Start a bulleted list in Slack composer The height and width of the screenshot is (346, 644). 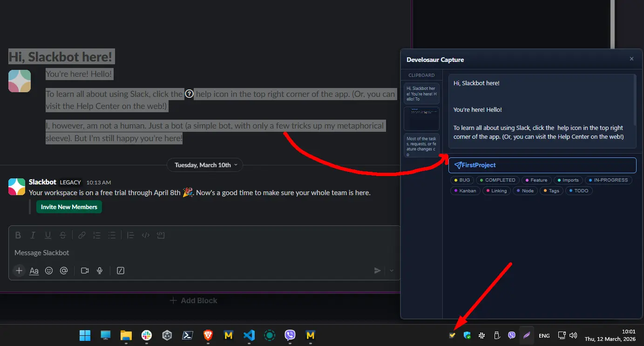point(112,235)
